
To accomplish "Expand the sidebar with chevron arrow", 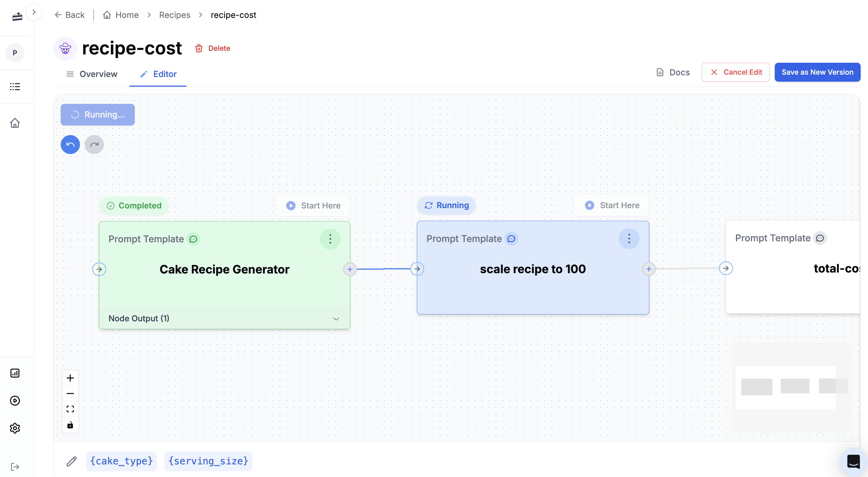I will 34,12.
